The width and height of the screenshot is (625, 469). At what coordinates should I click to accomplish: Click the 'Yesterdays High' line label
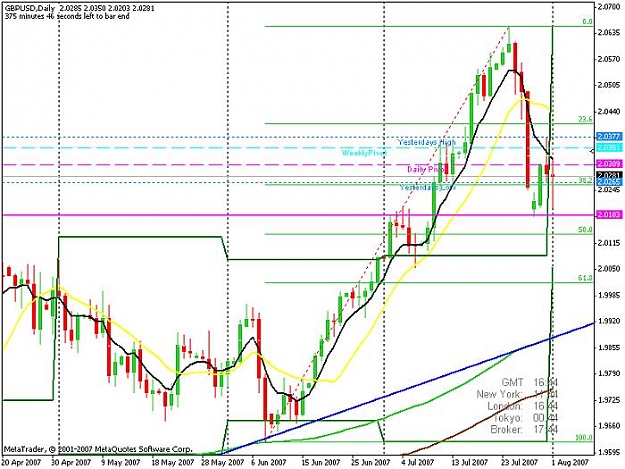[426, 142]
